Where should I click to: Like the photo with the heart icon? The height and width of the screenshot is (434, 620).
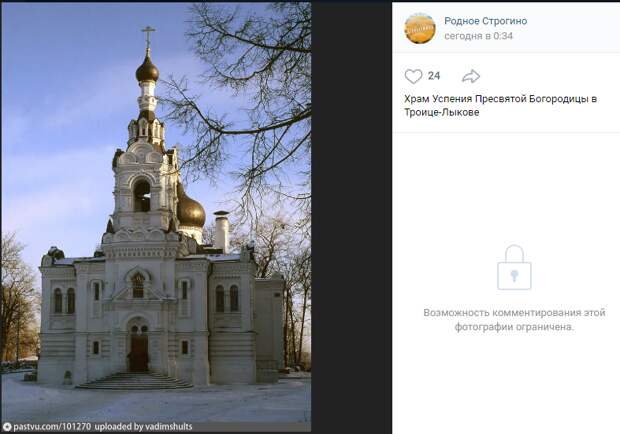pos(413,76)
